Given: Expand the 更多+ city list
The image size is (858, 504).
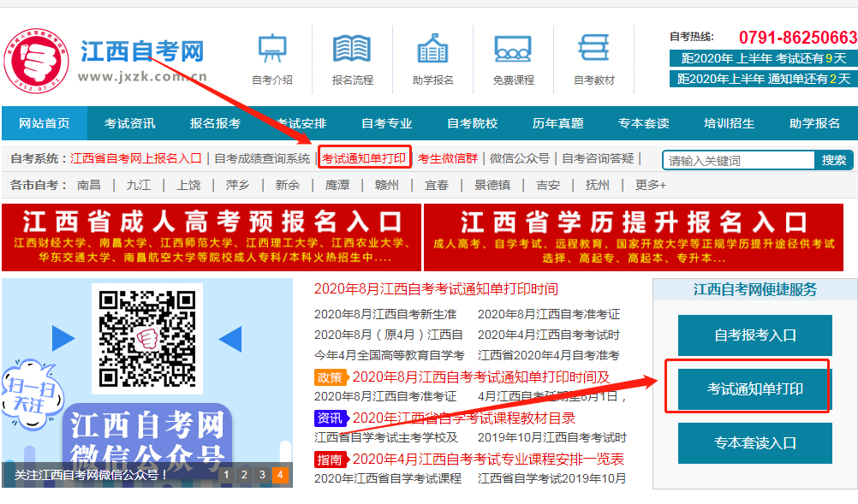Looking at the screenshot, I should (651, 185).
